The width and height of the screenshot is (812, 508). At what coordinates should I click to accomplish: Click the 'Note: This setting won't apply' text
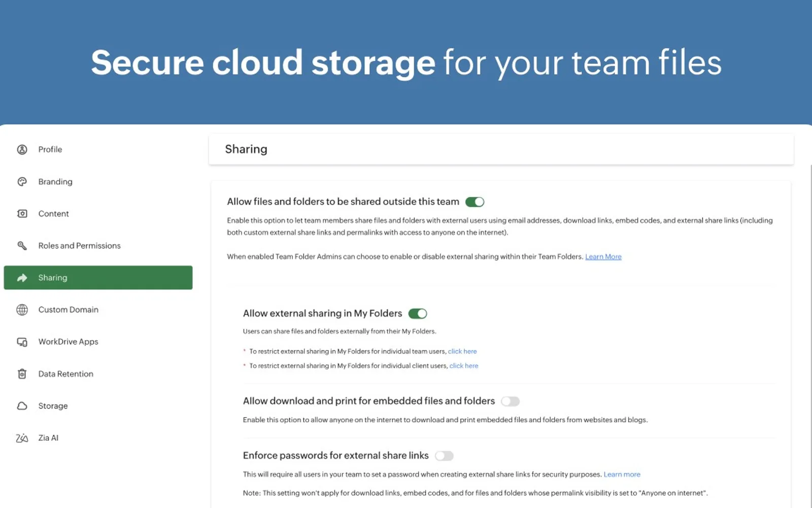pyautogui.click(x=475, y=493)
